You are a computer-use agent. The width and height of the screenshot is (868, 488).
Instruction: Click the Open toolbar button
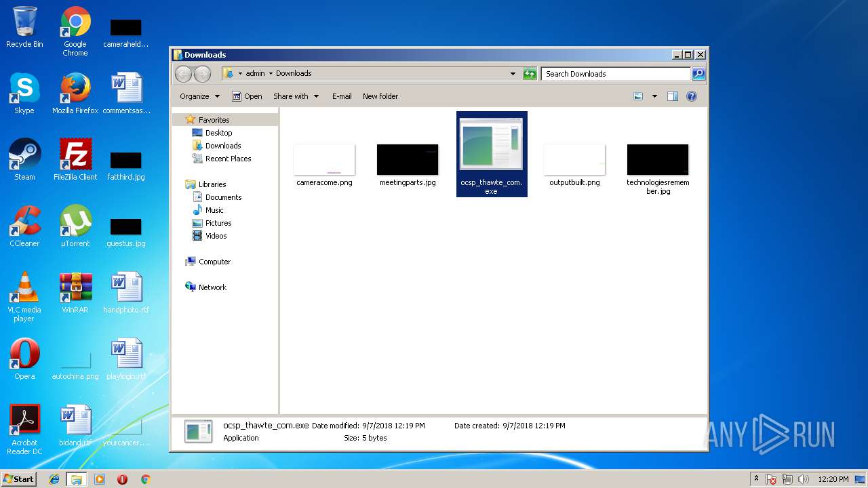coord(247,96)
